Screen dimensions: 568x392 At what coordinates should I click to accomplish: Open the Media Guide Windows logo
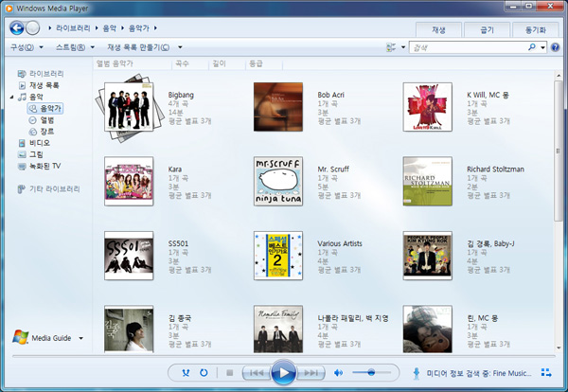(x=21, y=337)
